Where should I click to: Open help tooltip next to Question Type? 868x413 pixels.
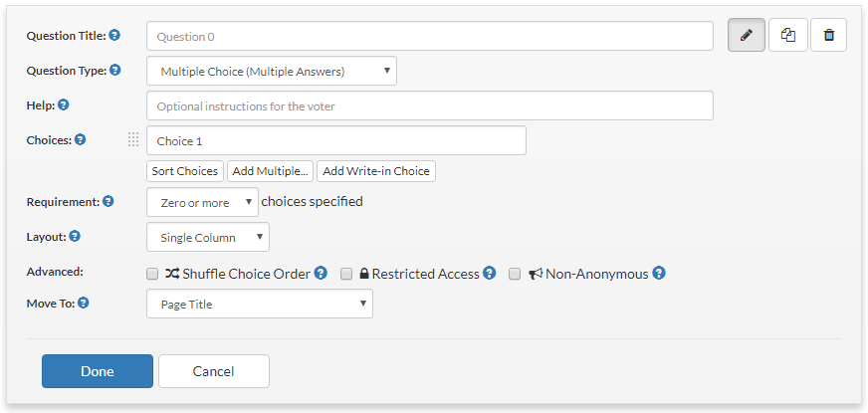click(115, 70)
